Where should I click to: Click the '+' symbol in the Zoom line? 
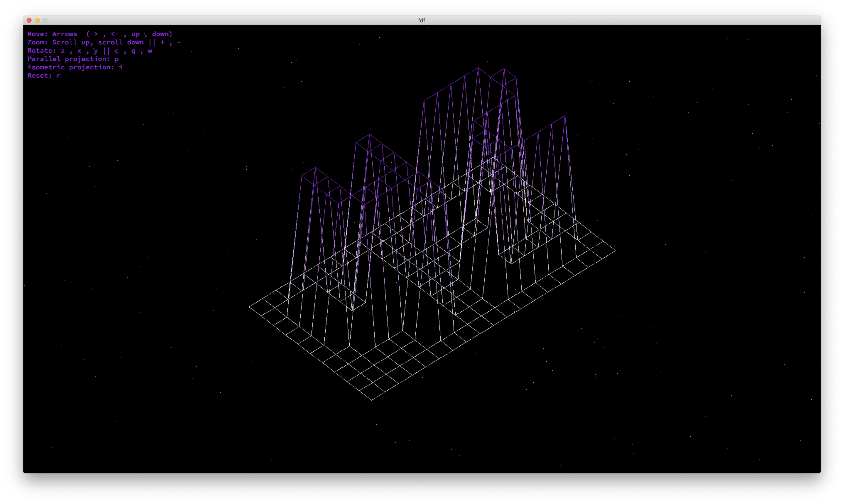pos(162,43)
